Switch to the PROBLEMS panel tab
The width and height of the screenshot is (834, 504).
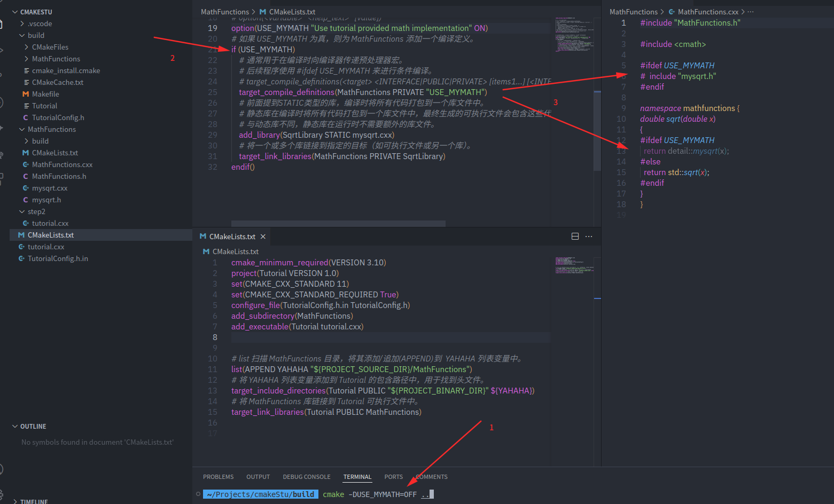(x=218, y=477)
